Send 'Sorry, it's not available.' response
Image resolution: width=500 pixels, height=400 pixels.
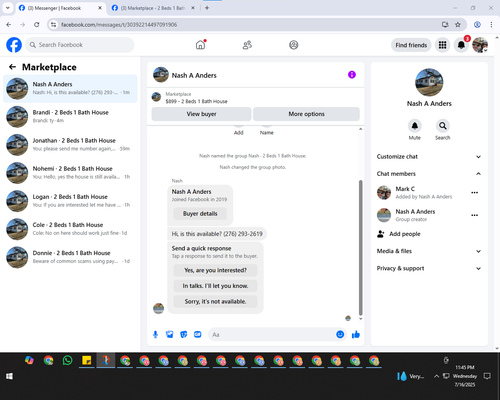tap(215, 302)
